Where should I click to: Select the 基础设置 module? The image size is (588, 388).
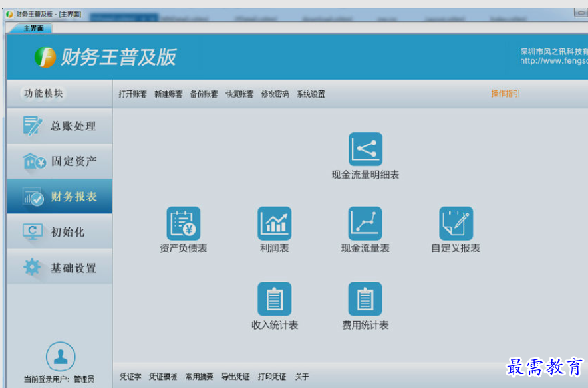click(x=60, y=267)
